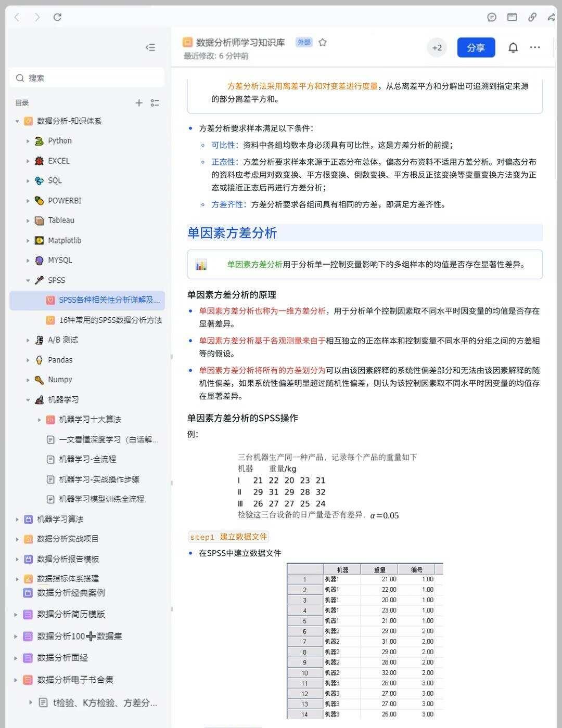This screenshot has height=728, width=562.
Task: Click the blue 分享 button
Action: tap(476, 47)
